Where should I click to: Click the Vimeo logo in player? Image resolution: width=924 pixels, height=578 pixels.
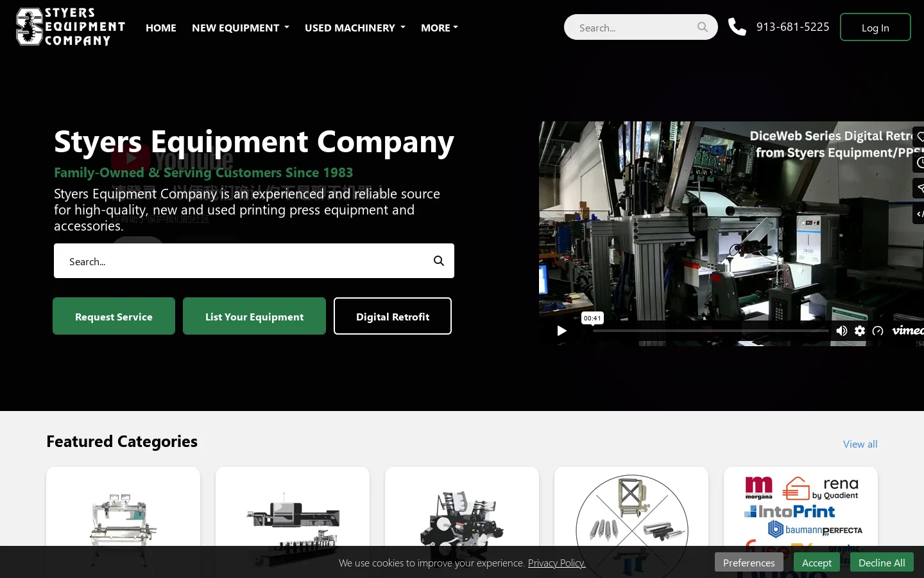[908, 331]
